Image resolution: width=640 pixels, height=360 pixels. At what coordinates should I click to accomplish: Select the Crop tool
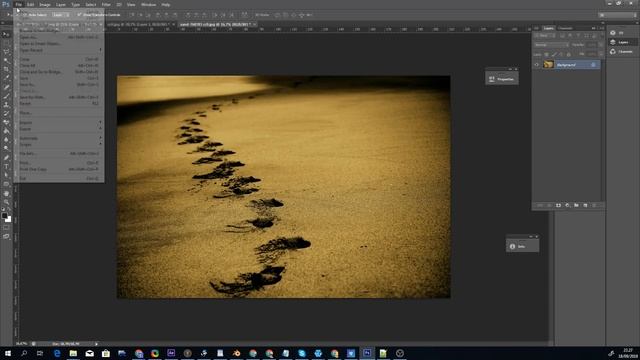tap(6, 69)
